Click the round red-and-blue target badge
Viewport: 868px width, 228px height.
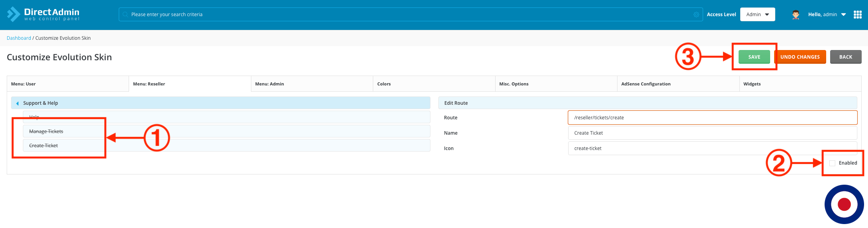pos(844,204)
